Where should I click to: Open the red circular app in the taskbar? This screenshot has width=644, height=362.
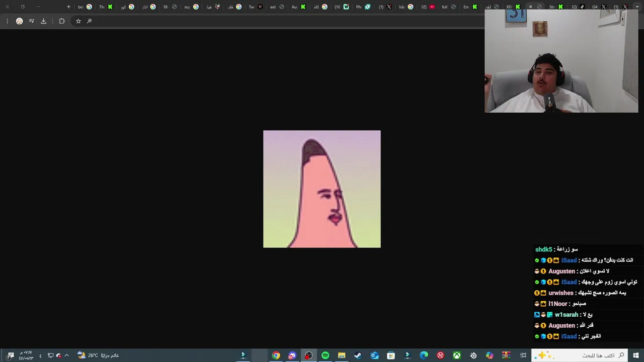[440, 355]
